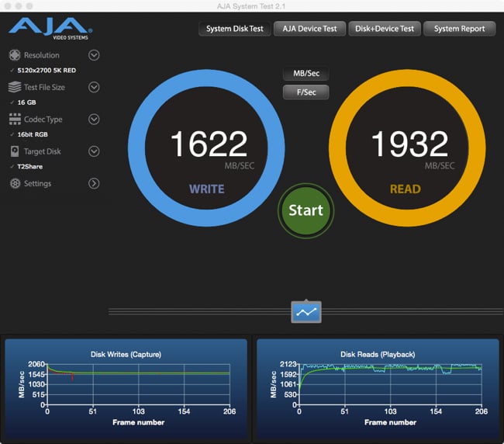The image size is (504, 444).
Task: Click the Settings label
Action: 37,183
